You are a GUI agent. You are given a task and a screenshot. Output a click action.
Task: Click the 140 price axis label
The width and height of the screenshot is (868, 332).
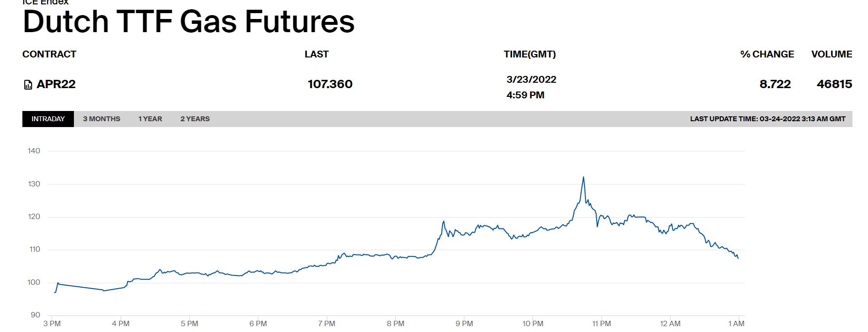(34, 151)
